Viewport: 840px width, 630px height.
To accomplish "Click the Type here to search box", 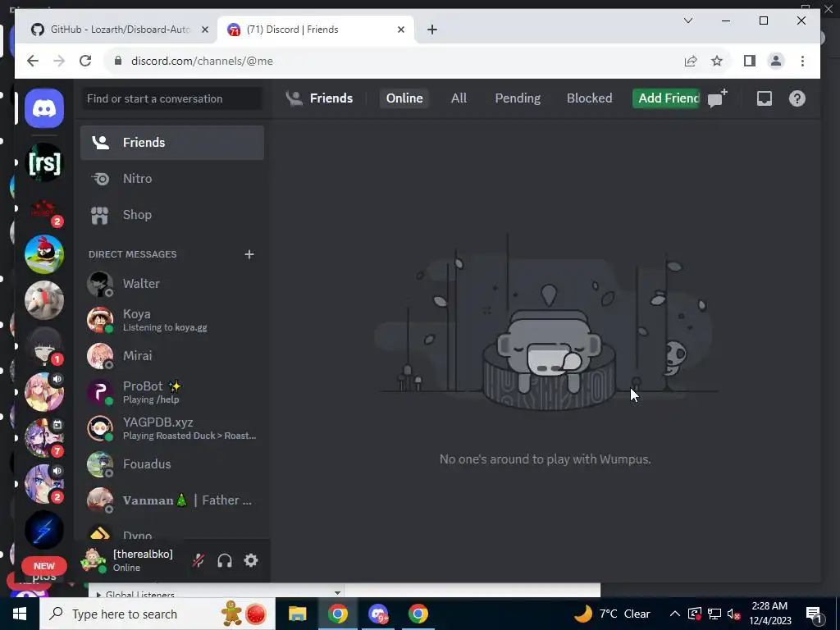I will 157,614.
